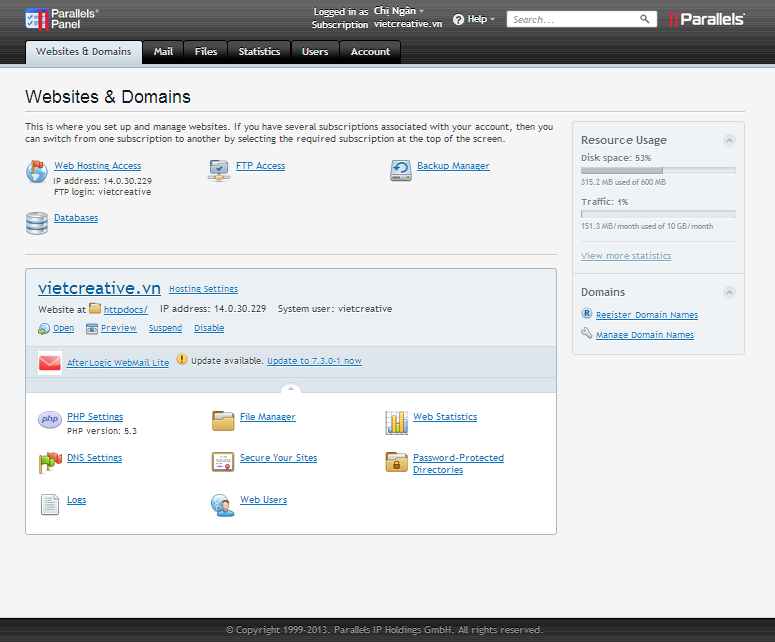Viewport: 775px width, 642px height.
Task: Click the AfterLogic WebMail envelope icon
Action: click(x=50, y=362)
